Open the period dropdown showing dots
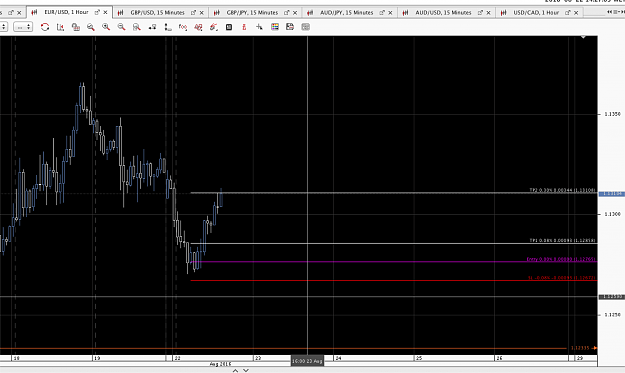Viewport: 625px width, 373px height. (23, 27)
